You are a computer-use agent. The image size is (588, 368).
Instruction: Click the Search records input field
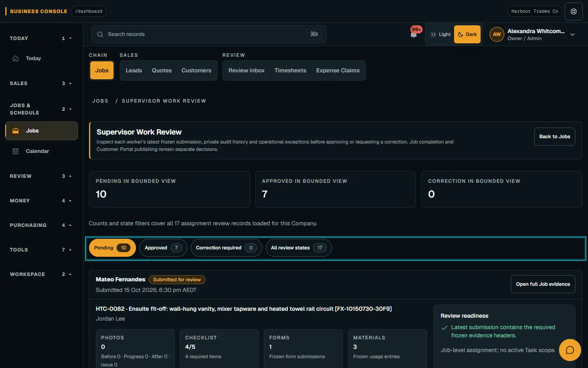point(209,34)
